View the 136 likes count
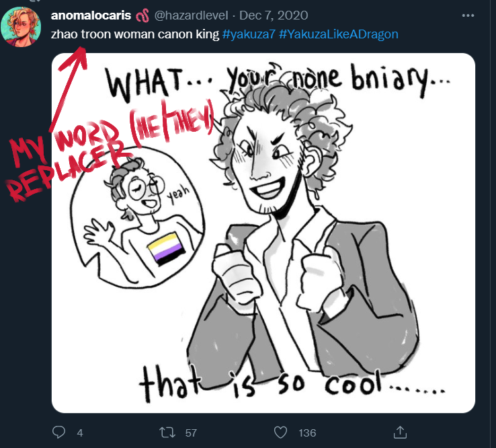This screenshot has width=496, height=448. pos(307,433)
